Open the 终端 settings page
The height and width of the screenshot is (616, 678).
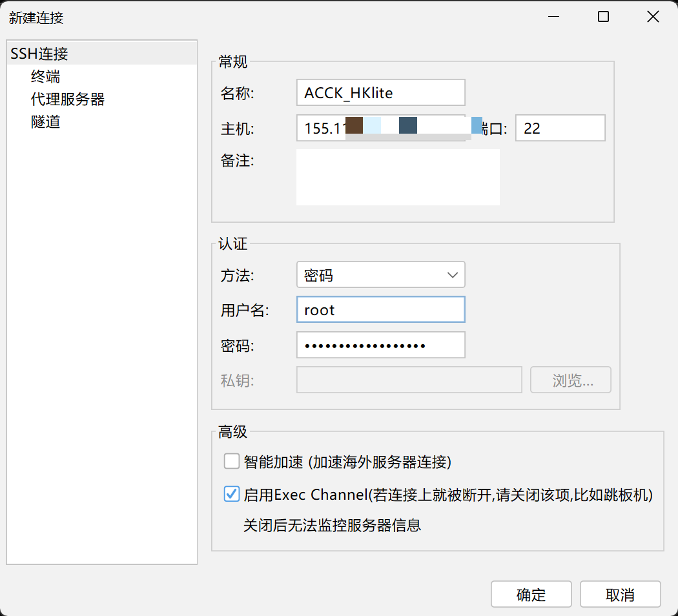coord(46,77)
